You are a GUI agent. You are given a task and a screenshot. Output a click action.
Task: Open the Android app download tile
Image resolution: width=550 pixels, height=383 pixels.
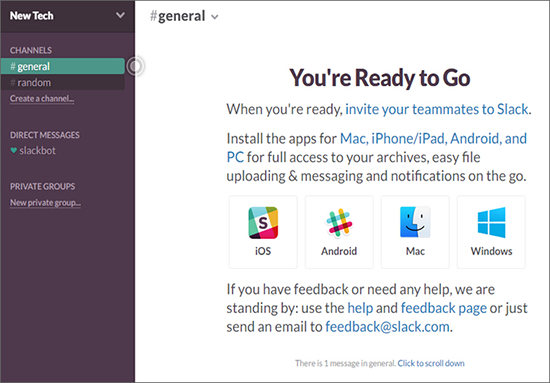point(339,232)
